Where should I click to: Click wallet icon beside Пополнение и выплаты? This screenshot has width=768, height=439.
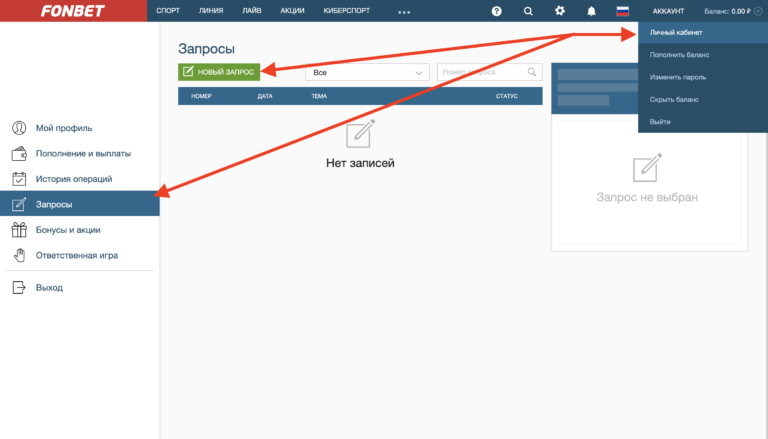click(19, 153)
